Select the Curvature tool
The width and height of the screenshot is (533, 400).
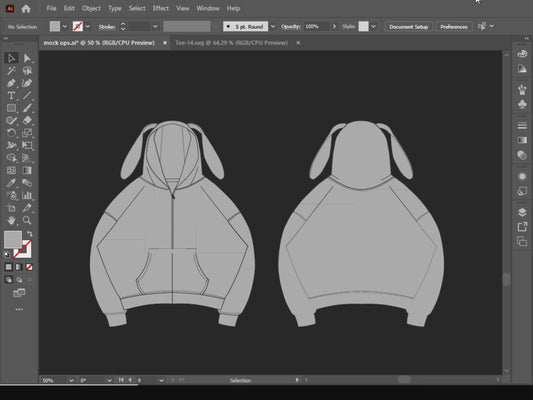click(x=27, y=83)
